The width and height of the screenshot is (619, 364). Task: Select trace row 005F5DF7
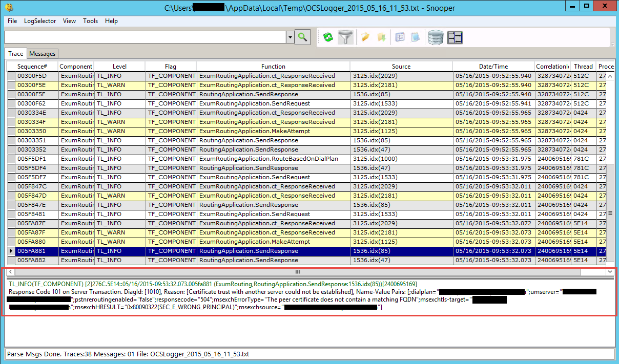(x=306, y=177)
